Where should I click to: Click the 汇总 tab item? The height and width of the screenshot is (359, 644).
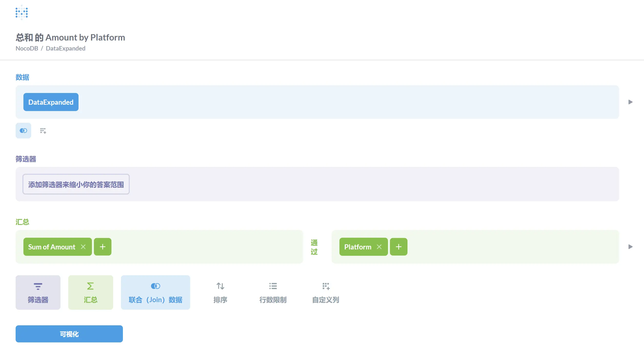coord(90,292)
